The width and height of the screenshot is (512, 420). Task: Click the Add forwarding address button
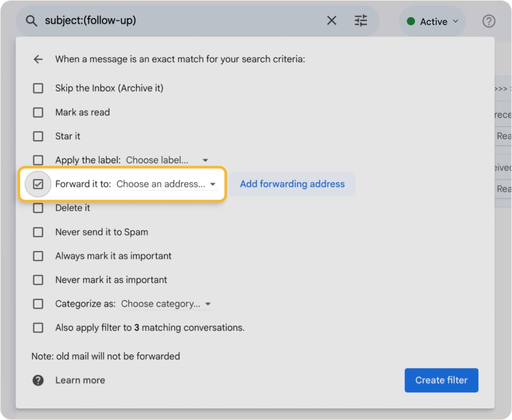point(292,184)
